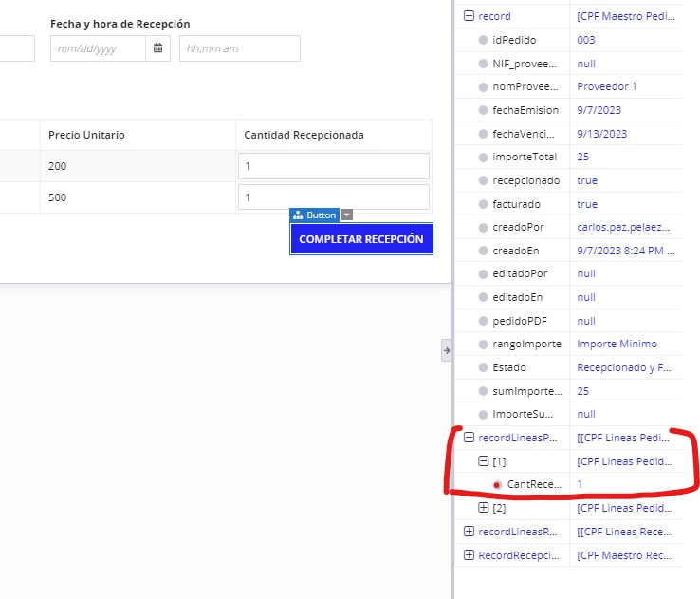Viewport: 700px width, 599px height.
Task: Click the Cantidad Recepcionada field for price 200
Action: coord(334,166)
